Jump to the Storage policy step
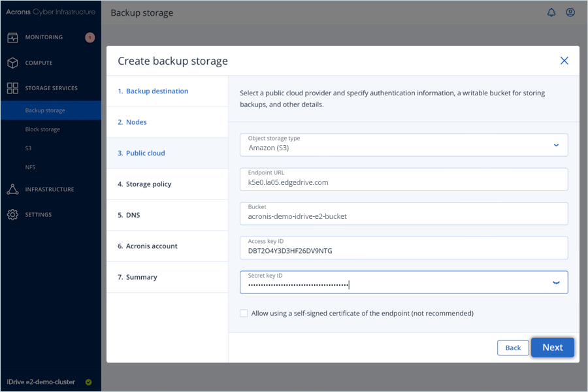Viewport: 588px width, 392px height. coord(148,184)
